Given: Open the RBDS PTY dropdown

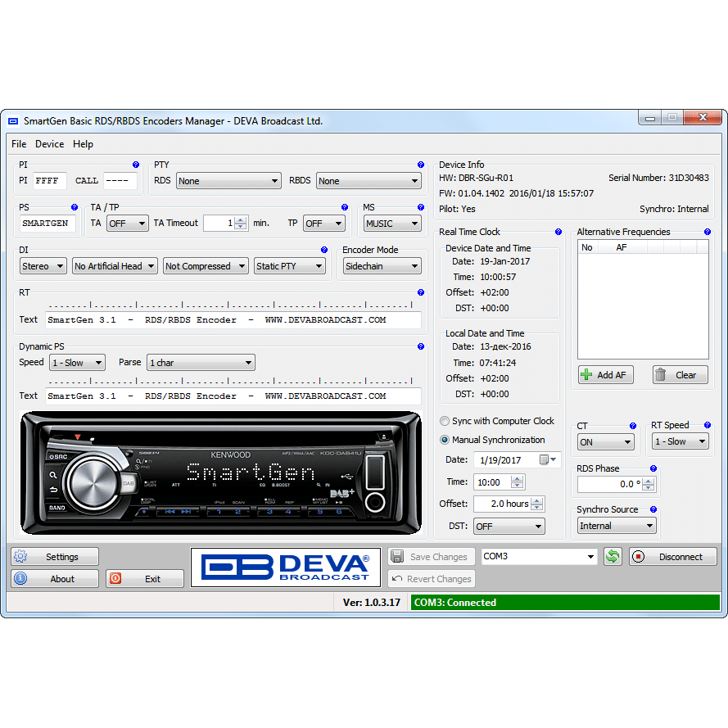Looking at the screenshot, I should (369, 181).
